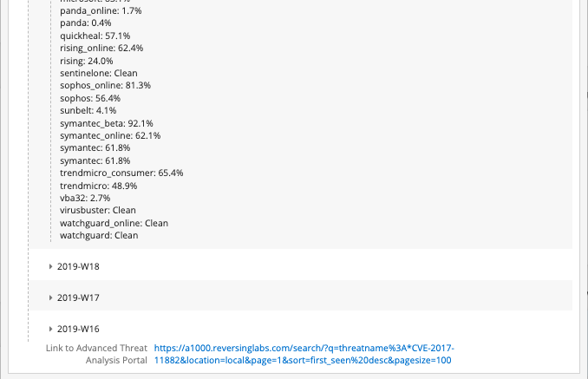The width and height of the screenshot is (588, 379).
Task: Click the symantec_beta: 92.1% line
Action: 107,123
